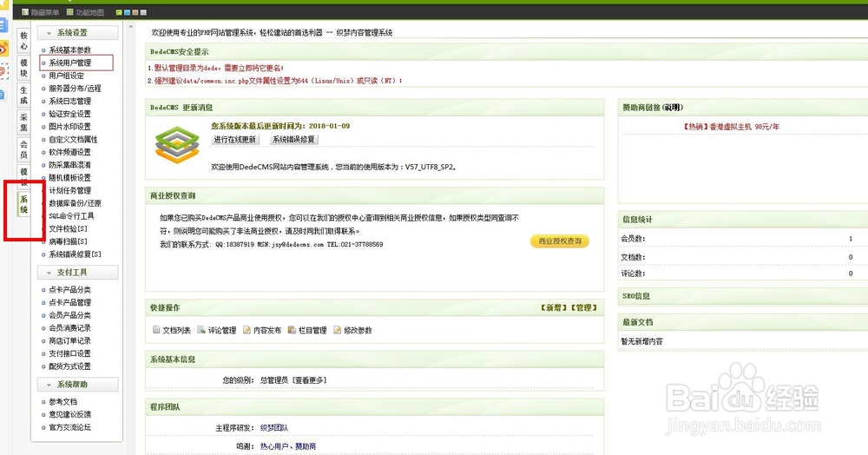Open the 功能地图 function map
The image size is (868, 455).
(x=85, y=12)
